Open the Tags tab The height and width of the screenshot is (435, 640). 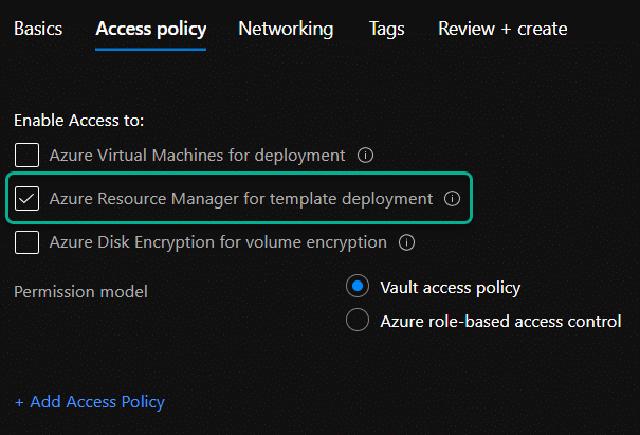pyautogui.click(x=386, y=28)
